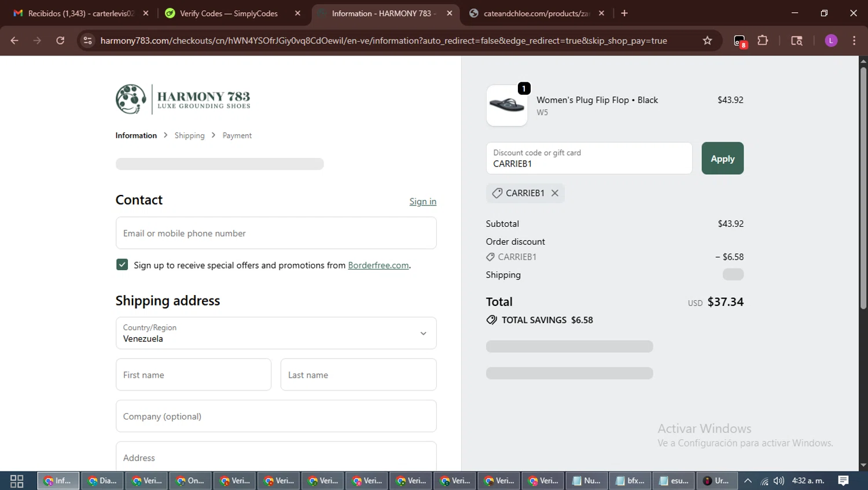Open the extension with red badge 8

tap(740, 41)
